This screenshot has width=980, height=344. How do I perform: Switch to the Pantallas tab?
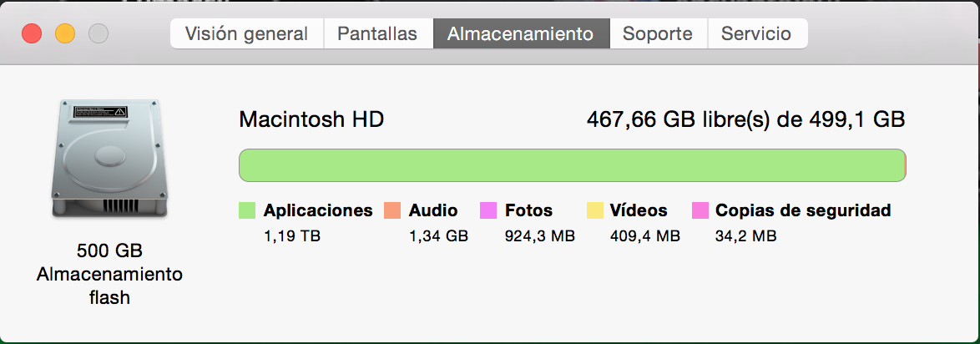[377, 34]
